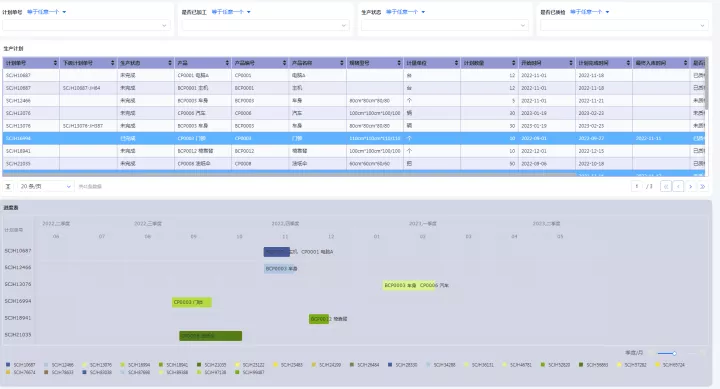Click the table's horizontal scrollbar
Viewport: 720px width, 389px height.
click(289, 175)
